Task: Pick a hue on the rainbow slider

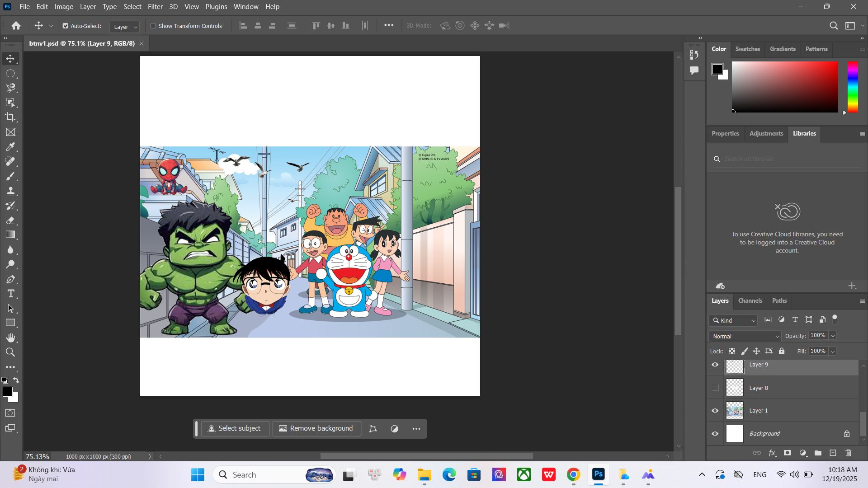Action: point(853,87)
